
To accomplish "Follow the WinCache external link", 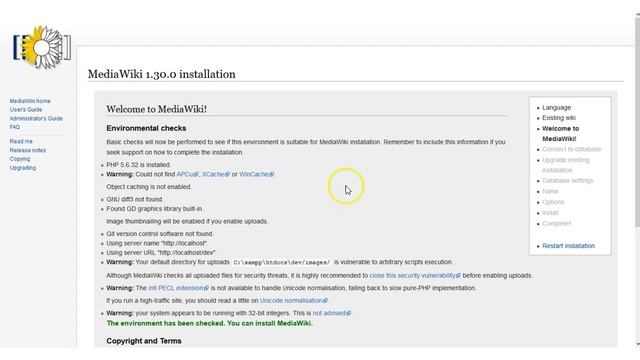I will (x=256, y=174).
